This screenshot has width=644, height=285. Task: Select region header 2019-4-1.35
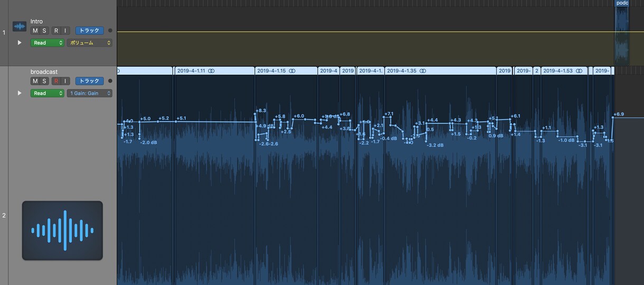(x=441, y=70)
